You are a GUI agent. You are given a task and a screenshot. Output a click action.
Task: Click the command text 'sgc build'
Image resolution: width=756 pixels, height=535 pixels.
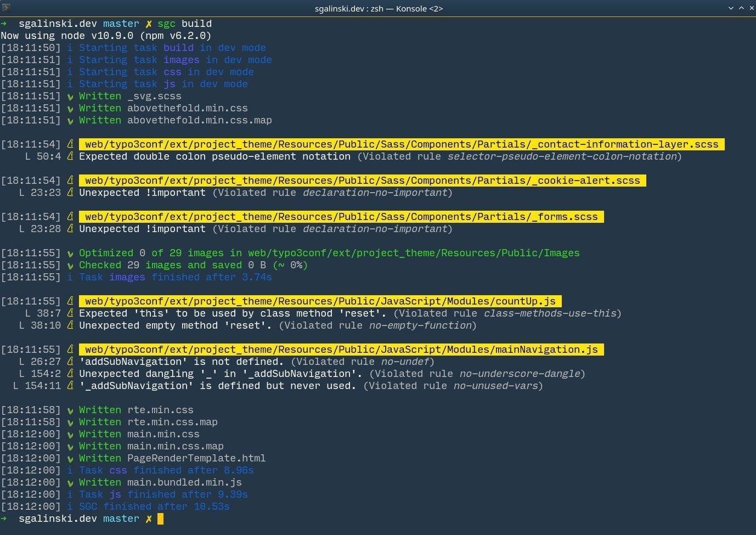184,24
